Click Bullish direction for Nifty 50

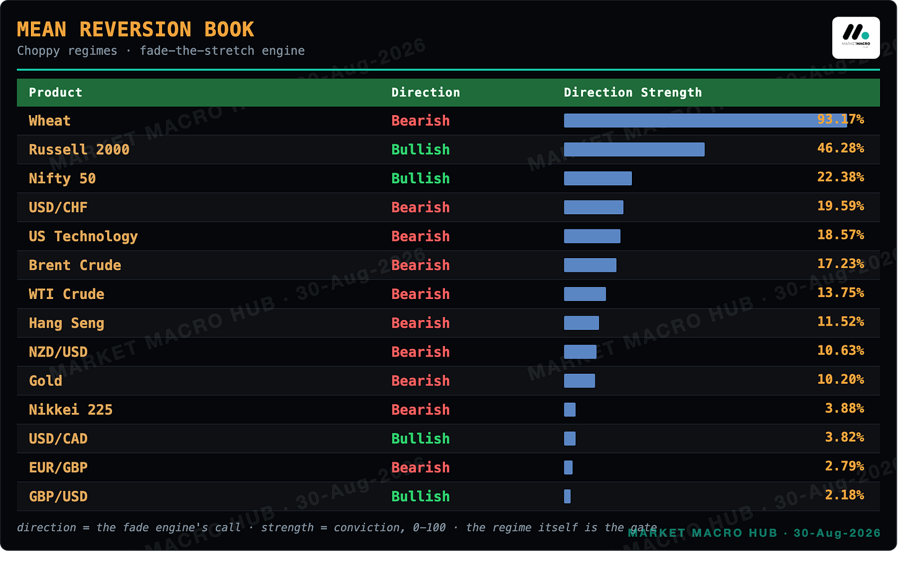[x=421, y=179]
